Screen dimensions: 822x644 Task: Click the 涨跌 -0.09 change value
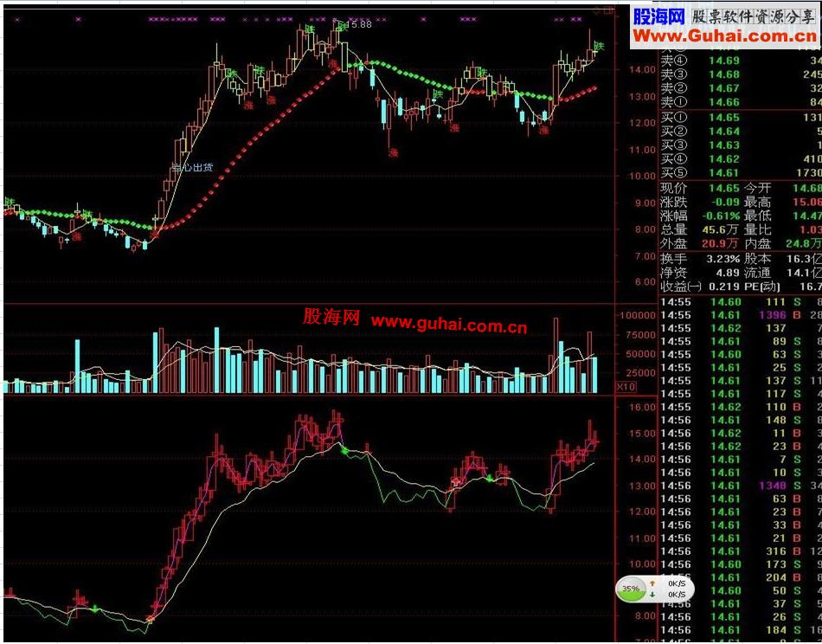click(724, 202)
